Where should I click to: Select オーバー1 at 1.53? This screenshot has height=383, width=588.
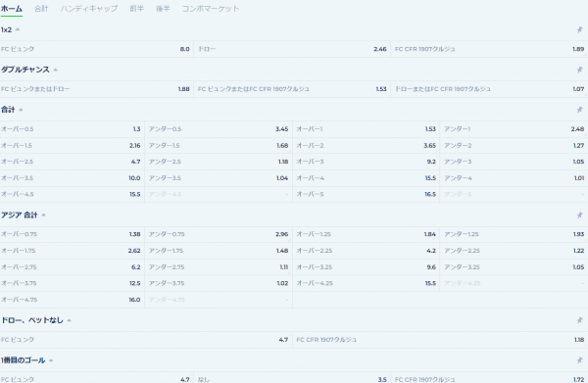366,129
